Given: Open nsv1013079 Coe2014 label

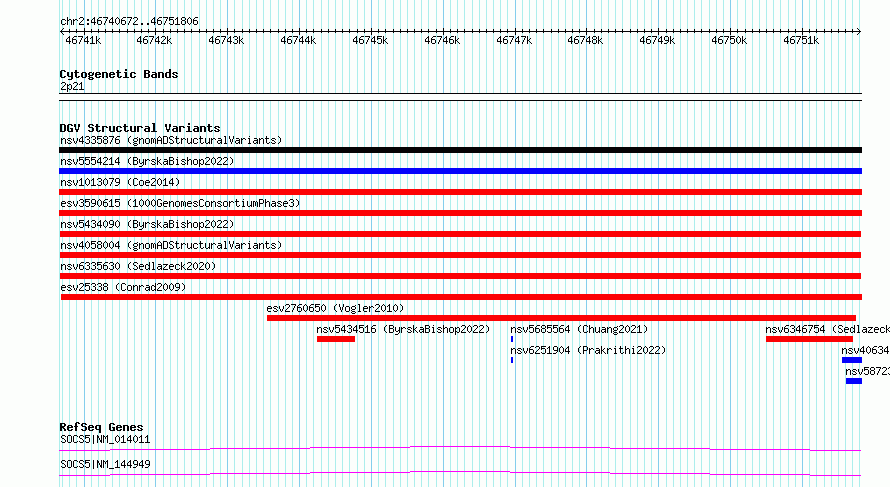Looking at the screenshot, I should click(x=120, y=182).
